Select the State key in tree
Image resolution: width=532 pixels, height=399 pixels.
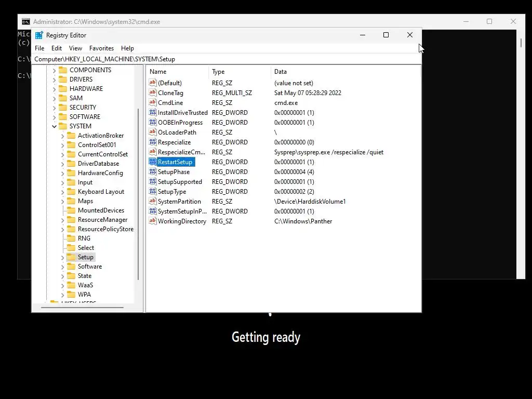pos(85,276)
